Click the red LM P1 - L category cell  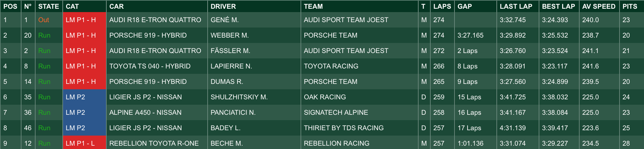click(x=85, y=143)
